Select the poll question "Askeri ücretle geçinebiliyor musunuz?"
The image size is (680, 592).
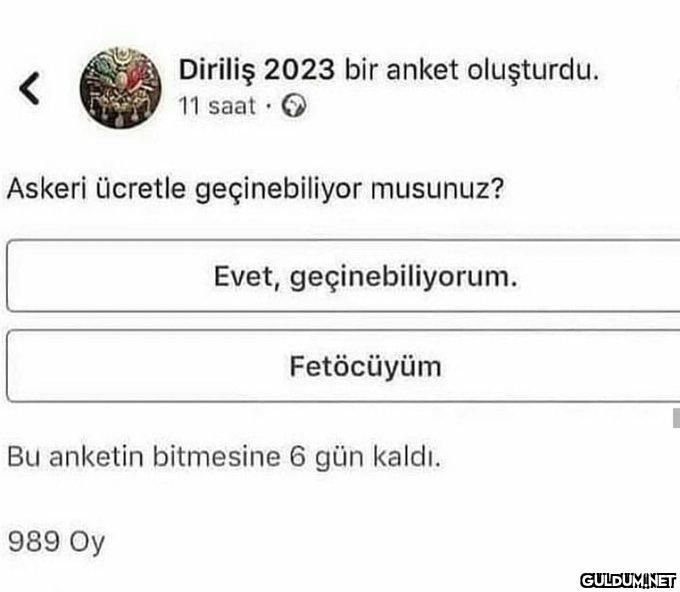click(255, 190)
